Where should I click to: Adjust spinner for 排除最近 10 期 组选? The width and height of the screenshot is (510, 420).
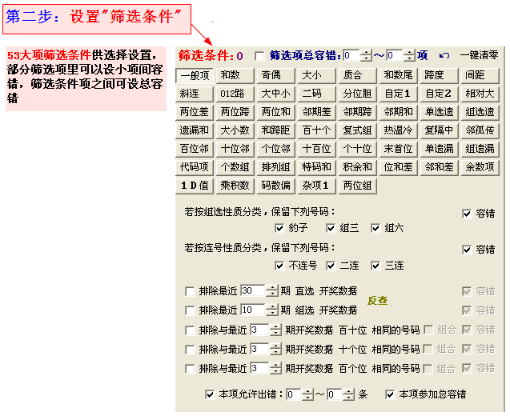pyautogui.click(x=272, y=310)
